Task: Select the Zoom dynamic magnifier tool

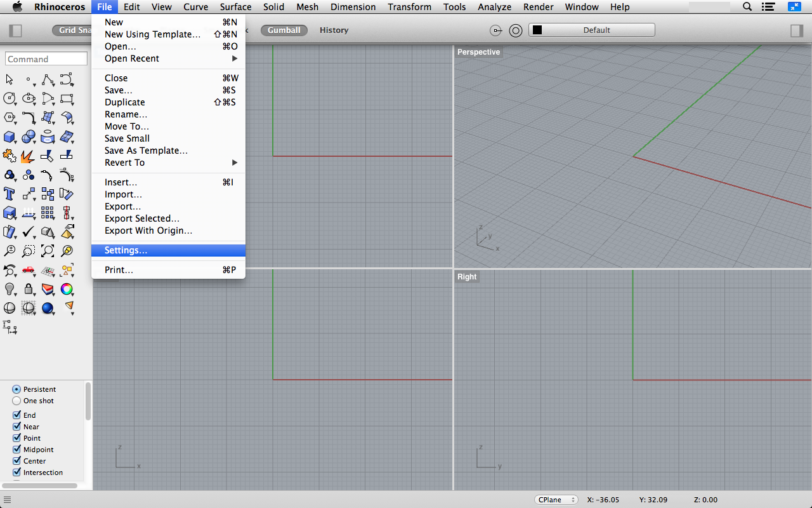Action: 10,251
